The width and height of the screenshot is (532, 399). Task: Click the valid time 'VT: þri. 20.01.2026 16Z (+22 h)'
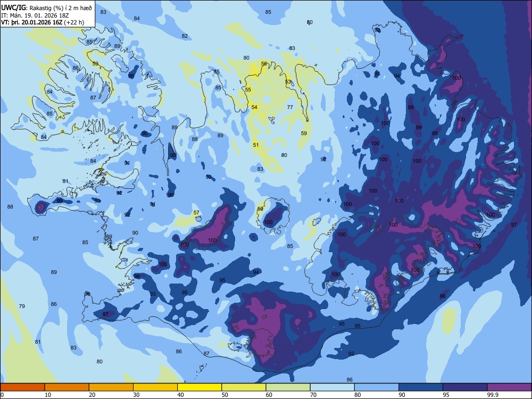(x=43, y=22)
